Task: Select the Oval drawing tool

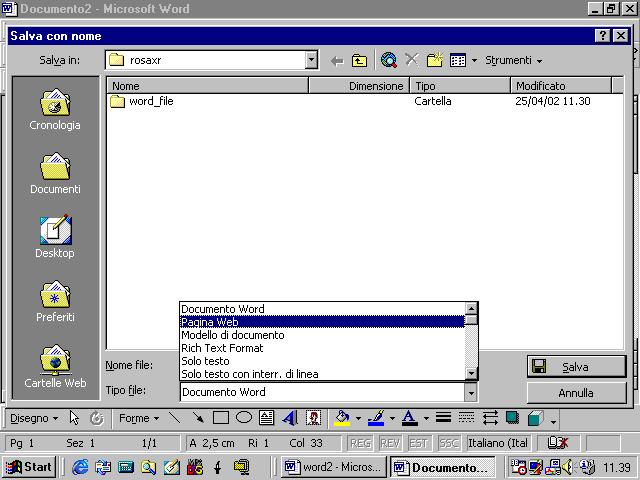Action: [244, 418]
